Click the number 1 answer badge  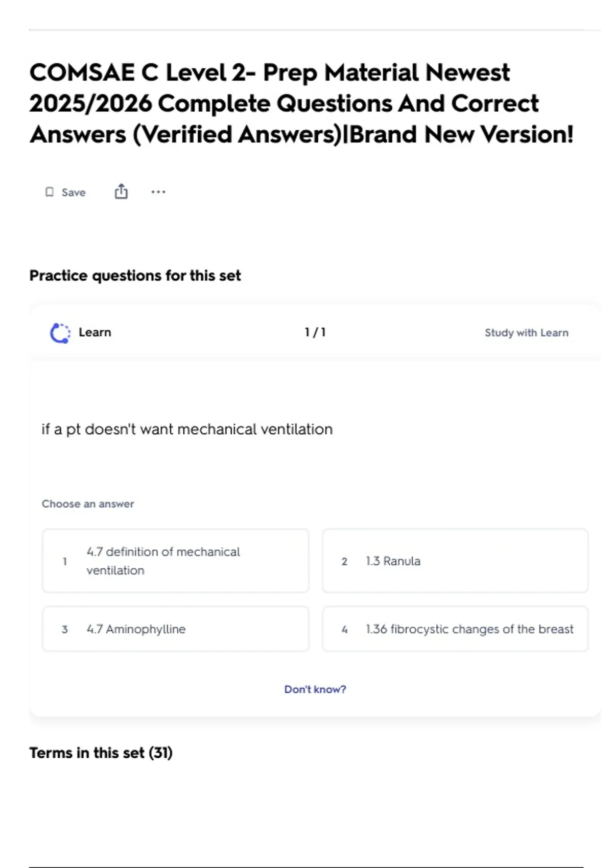(x=65, y=561)
